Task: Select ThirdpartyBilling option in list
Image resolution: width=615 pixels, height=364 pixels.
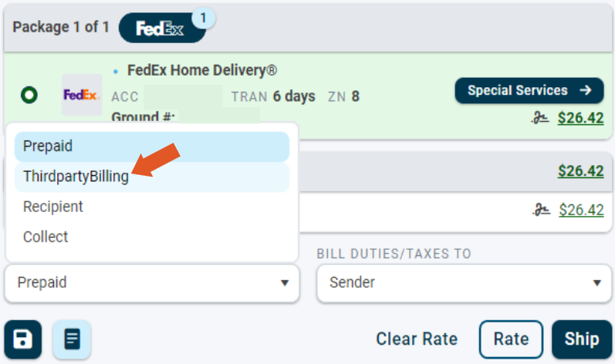Action: (x=76, y=177)
